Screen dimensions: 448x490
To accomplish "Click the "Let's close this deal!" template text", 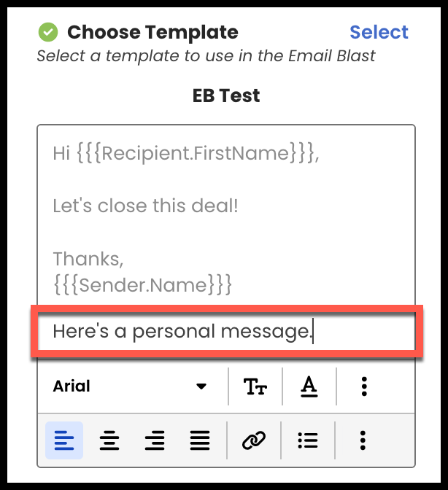I will tap(145, 206).
